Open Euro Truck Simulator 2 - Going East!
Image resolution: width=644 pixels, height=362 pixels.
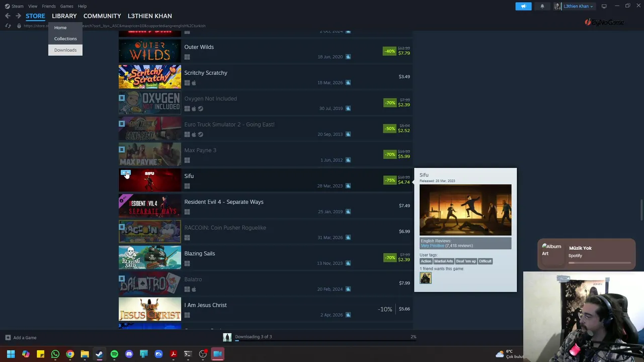click(x=265, y=129)
